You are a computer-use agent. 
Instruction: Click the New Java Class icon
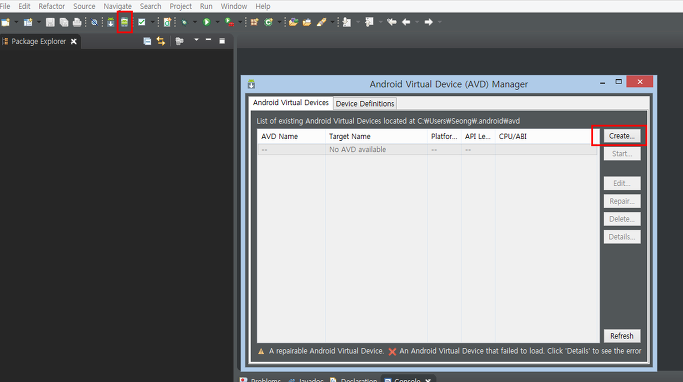click(269, 22)
